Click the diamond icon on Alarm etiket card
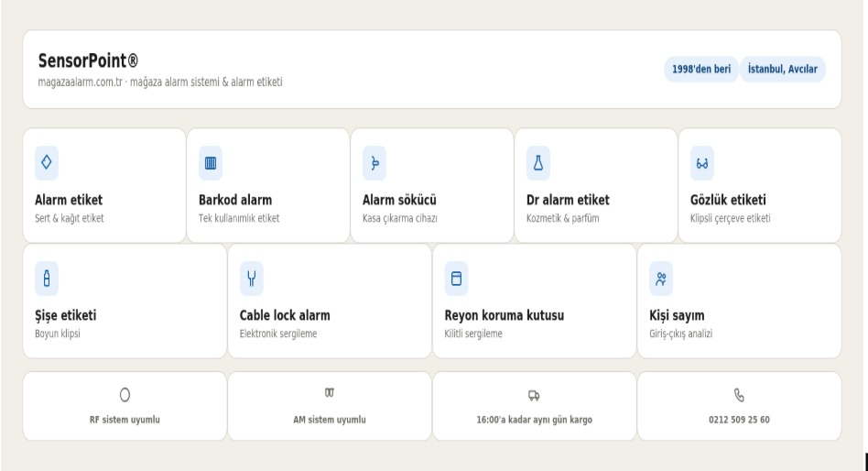Viewport: 868px width, 471px height. tap(47, 162)
